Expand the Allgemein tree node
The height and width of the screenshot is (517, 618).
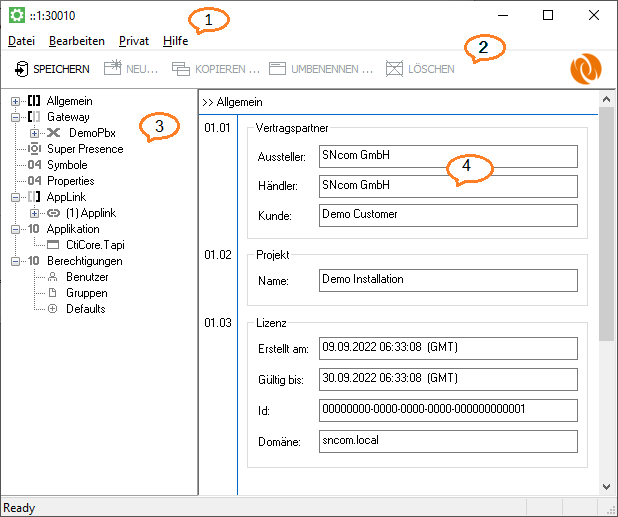pos(15,101)
